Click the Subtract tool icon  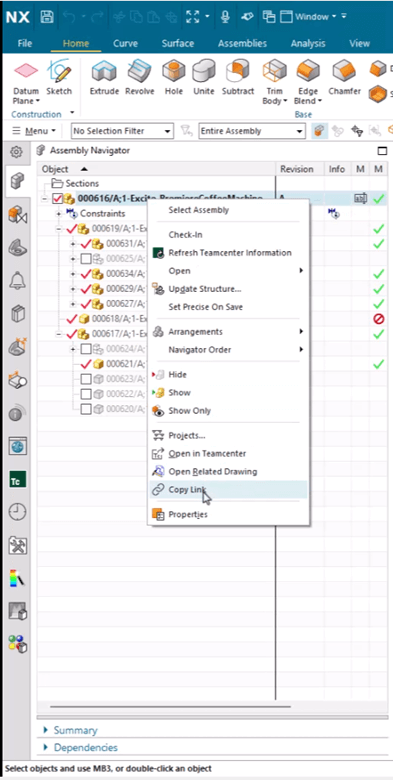(238, 71)
